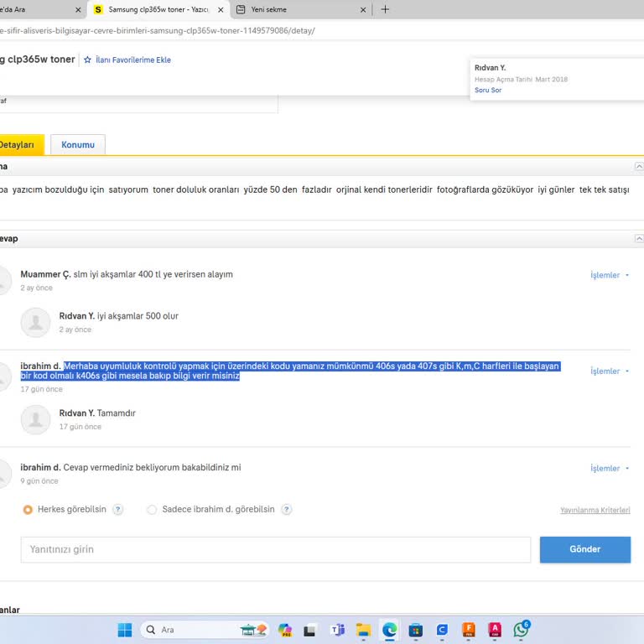
Task: Click the browser address bar URL
Action: point(158,30)
